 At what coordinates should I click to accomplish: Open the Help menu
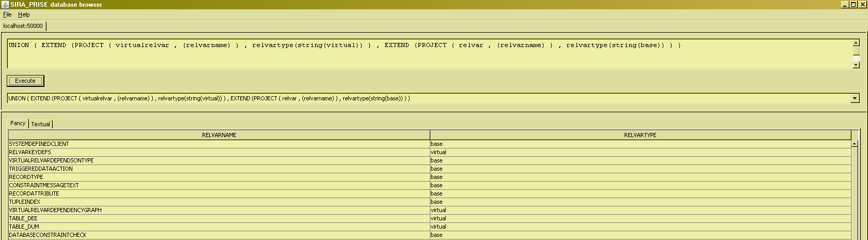pos(24,14)
